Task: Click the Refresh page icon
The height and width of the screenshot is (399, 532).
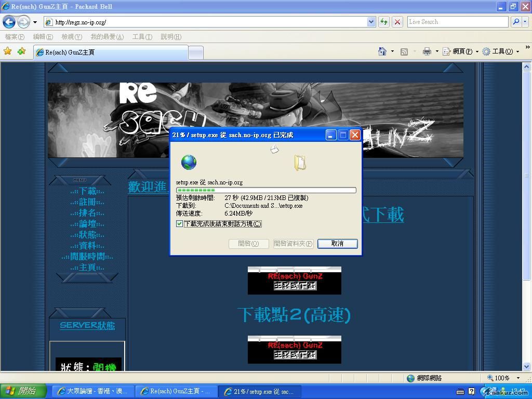Action: [384, 22]
